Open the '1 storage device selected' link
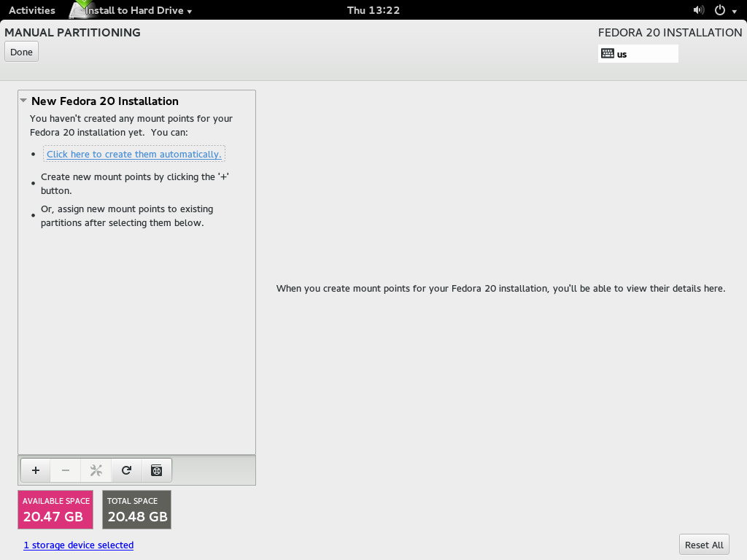747x560 pixels. tap(78, 545)
